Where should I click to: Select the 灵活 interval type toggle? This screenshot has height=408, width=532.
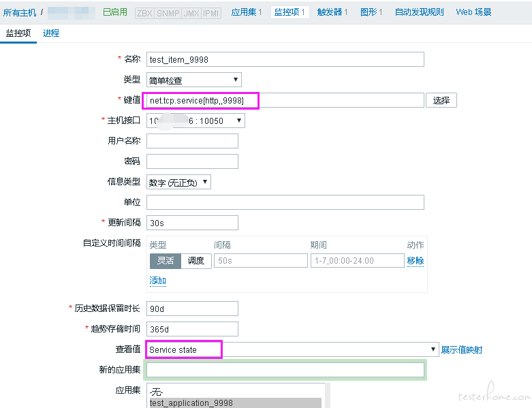(x=166, y=260)
